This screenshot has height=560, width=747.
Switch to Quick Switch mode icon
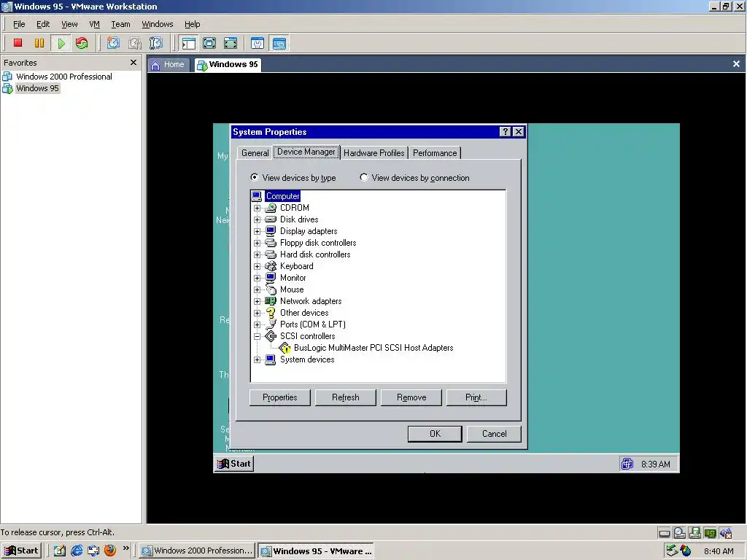(x=209, y=43)
